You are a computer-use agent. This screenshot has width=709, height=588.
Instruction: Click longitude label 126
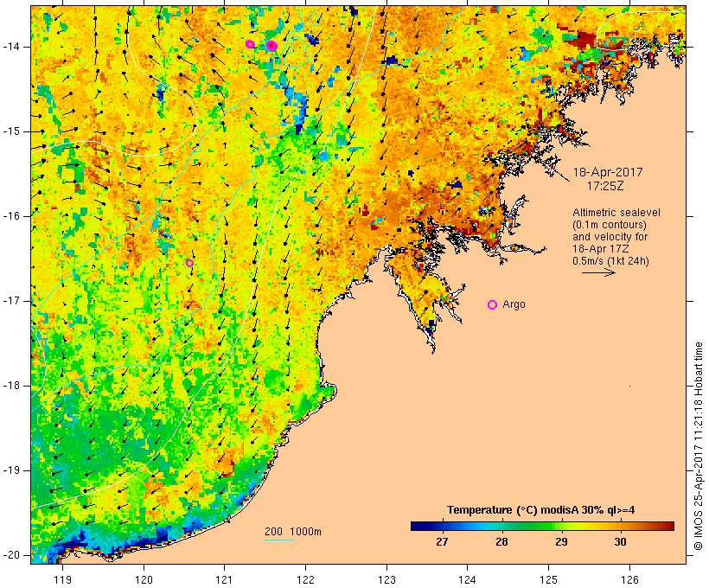point(629,579)
